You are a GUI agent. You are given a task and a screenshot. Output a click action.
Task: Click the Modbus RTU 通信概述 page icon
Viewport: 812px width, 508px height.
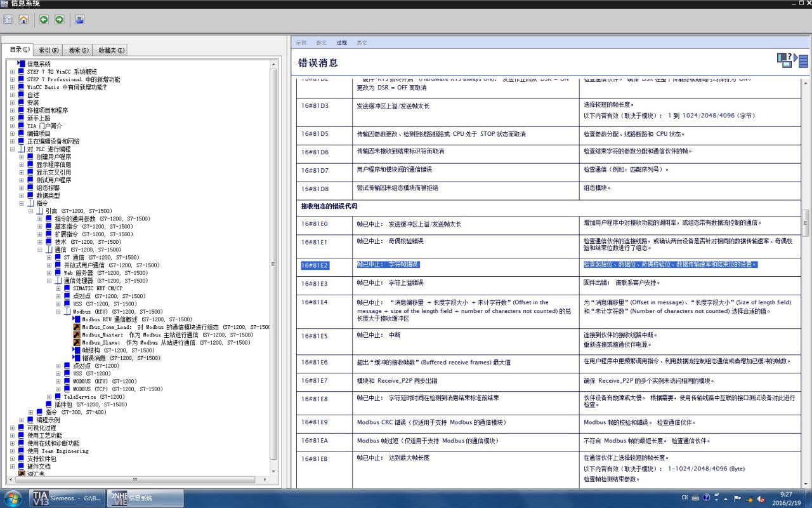pyautogui.click(x=77, y=319)
